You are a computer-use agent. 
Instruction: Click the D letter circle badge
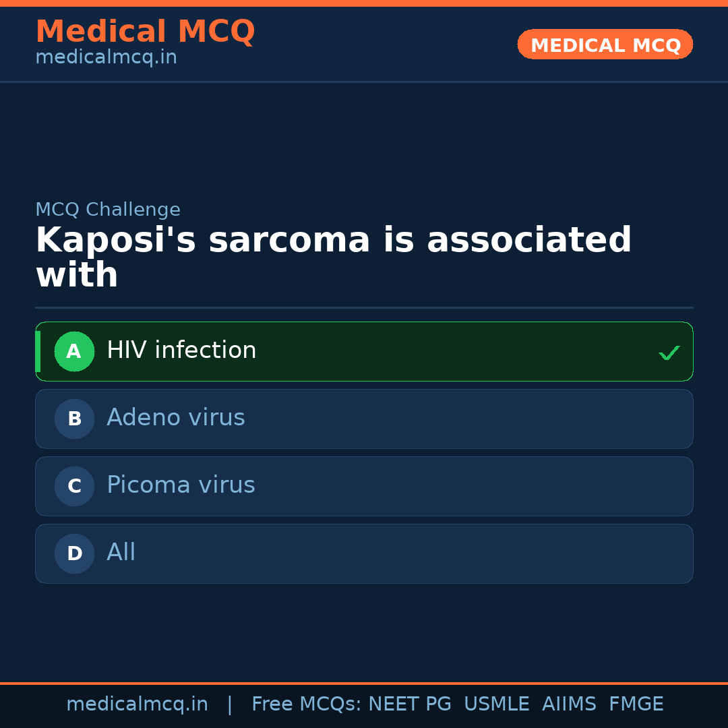coord(74,553)
